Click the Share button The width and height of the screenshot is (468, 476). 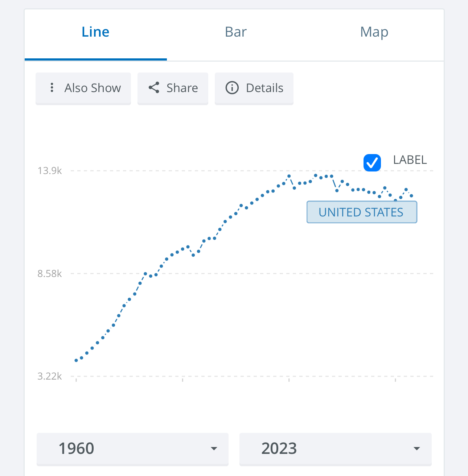tap(173, 88)
